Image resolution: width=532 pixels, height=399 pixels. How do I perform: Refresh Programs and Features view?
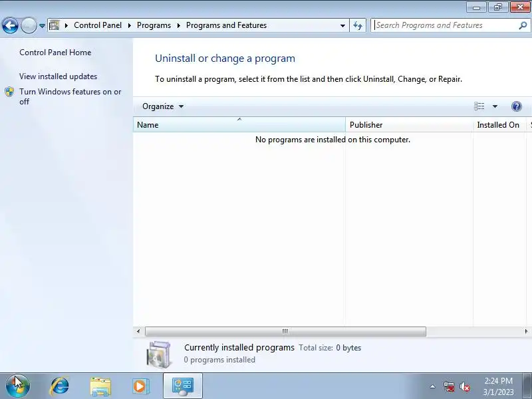pyautogui.click(x=358, y=25)
